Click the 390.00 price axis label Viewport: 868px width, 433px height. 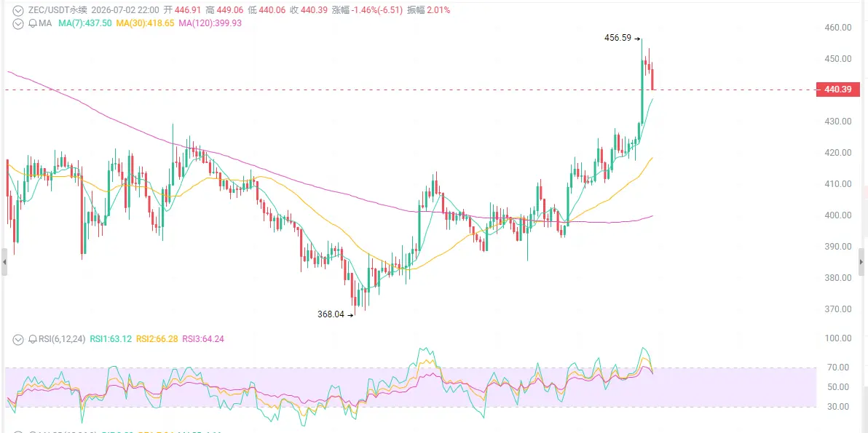tap(837, 246)
